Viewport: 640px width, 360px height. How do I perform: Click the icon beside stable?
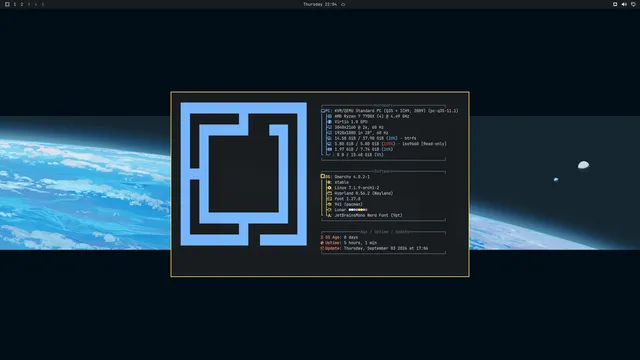pyautogui.click(x=329, y=182)
